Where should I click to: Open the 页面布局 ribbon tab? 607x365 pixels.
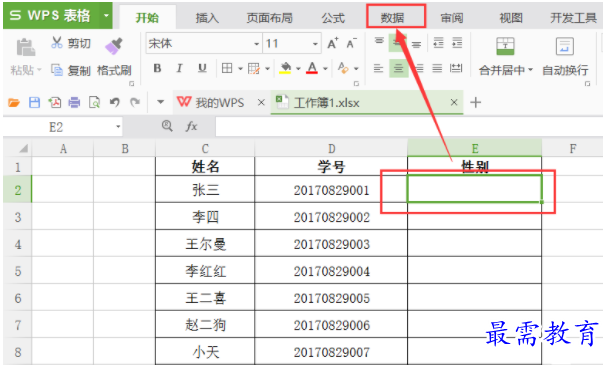click(270, 18)
